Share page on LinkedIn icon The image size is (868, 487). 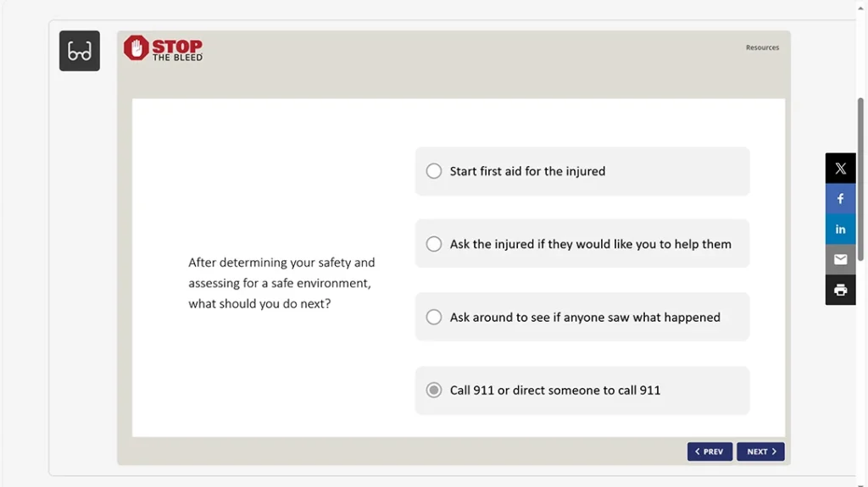(840, 230)
